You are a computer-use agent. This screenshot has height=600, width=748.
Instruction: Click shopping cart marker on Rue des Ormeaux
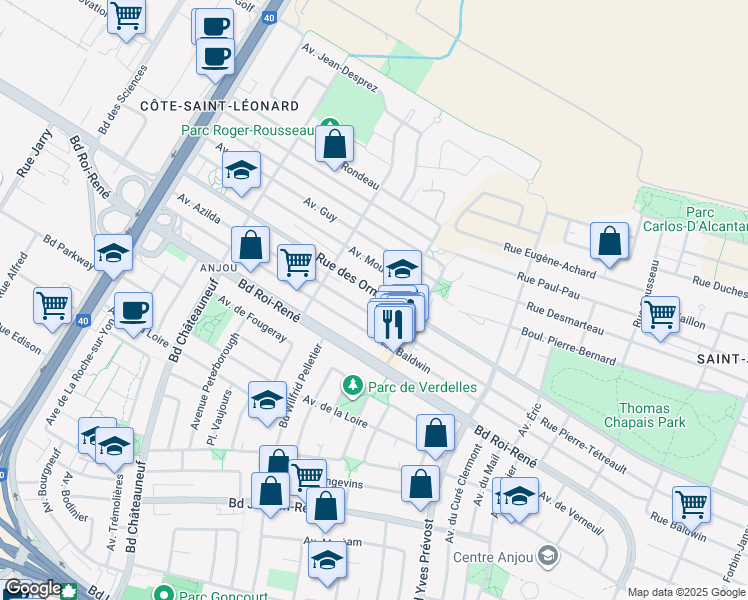tap(296, 262)
